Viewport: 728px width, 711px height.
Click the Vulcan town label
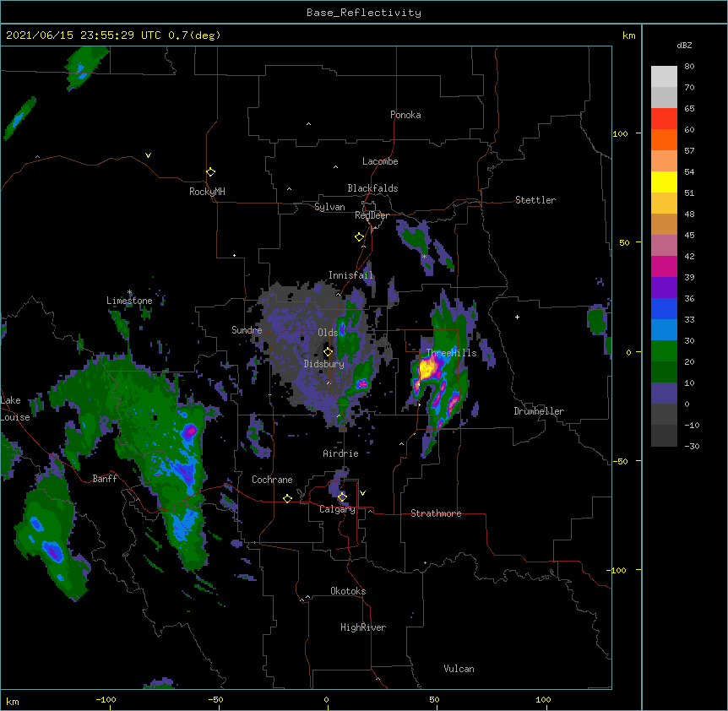tap(459, 669)
